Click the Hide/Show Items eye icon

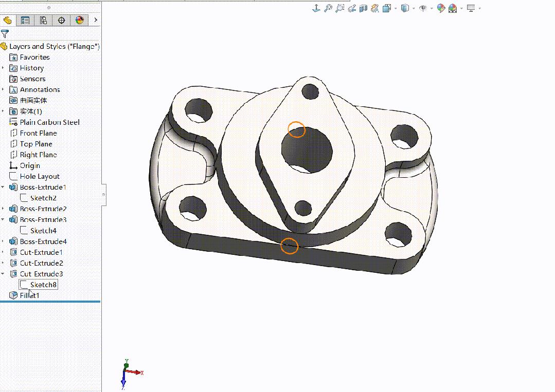[423, 8]
